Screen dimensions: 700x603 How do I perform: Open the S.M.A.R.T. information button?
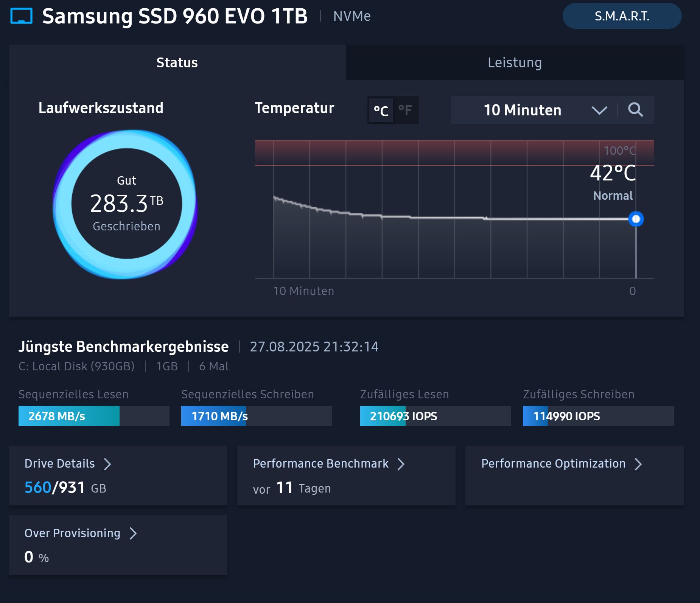point(622,16)
